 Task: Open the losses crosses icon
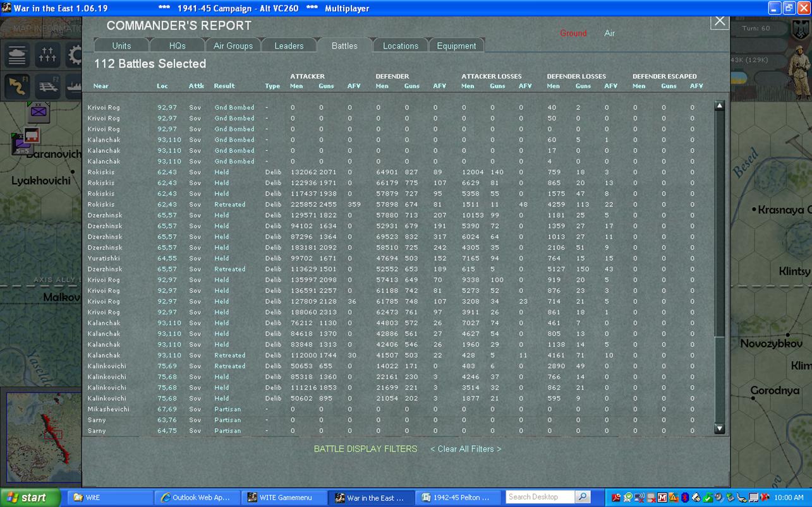pyautogui.click(x=48, y=55)
